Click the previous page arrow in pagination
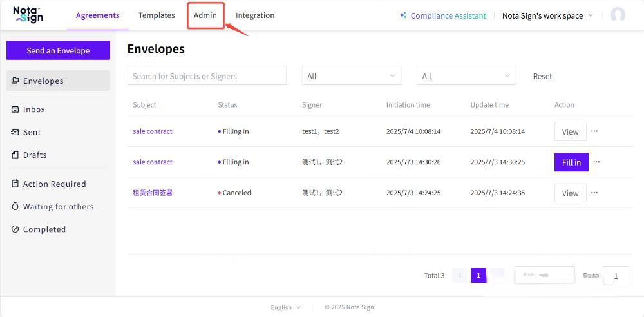644x317 pixels. [x=460, y=276]
